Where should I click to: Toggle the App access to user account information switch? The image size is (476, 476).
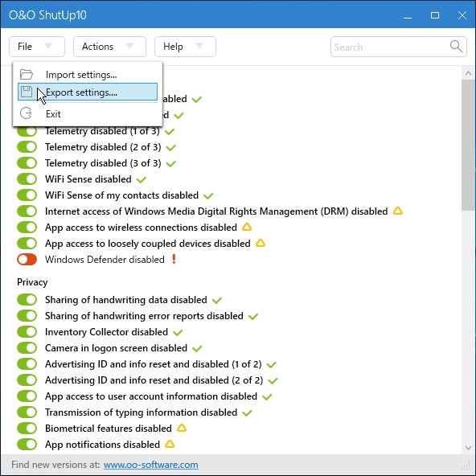coord(27,396)
